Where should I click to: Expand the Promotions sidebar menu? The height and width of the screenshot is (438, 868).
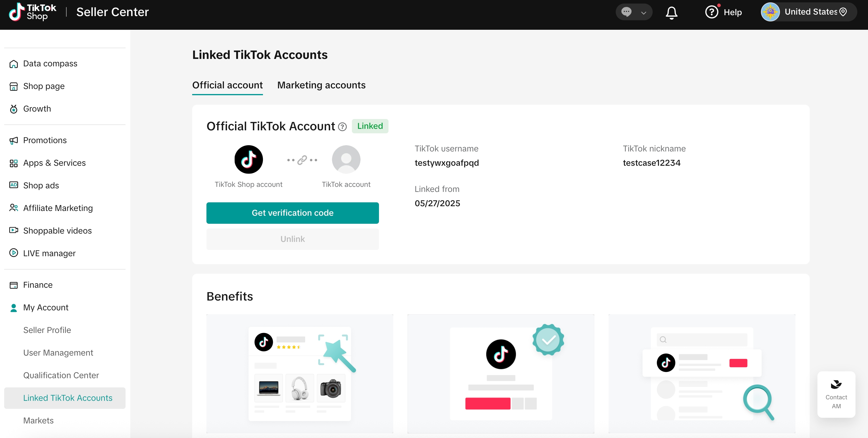coord(45,140)
